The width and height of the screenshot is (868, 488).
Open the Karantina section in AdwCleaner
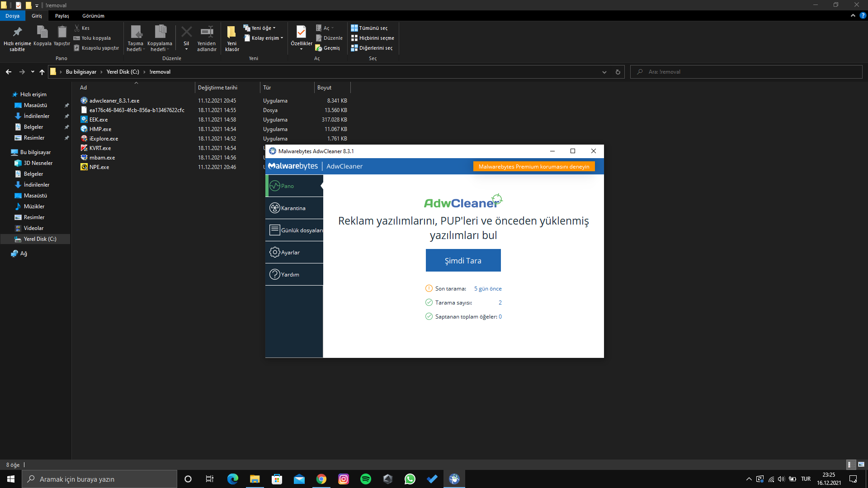[294, 208]
